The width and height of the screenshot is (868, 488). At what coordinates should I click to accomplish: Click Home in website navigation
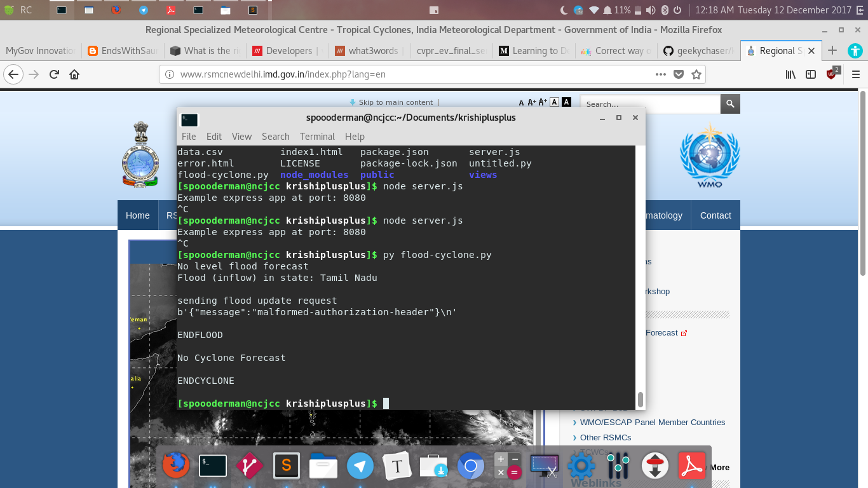137,215
